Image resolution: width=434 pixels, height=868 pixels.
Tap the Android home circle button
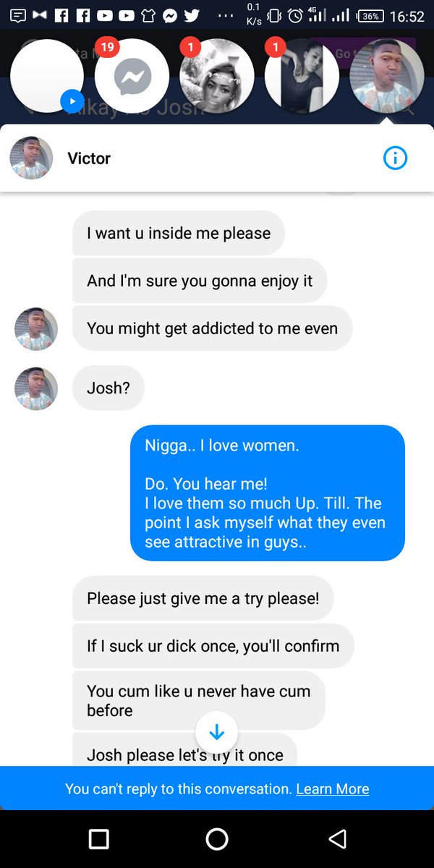217,838
